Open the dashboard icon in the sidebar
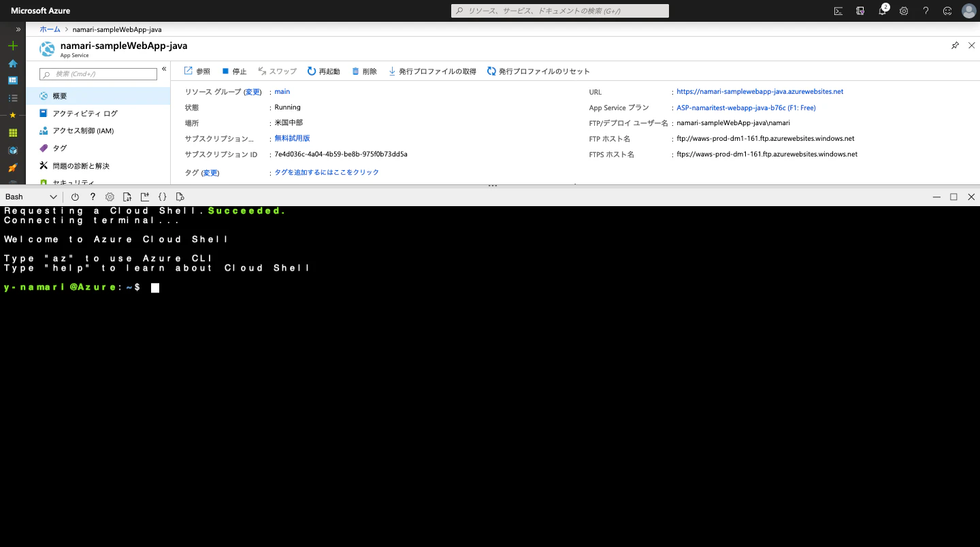This screenshot has width=980, height=547. (12, 80)
